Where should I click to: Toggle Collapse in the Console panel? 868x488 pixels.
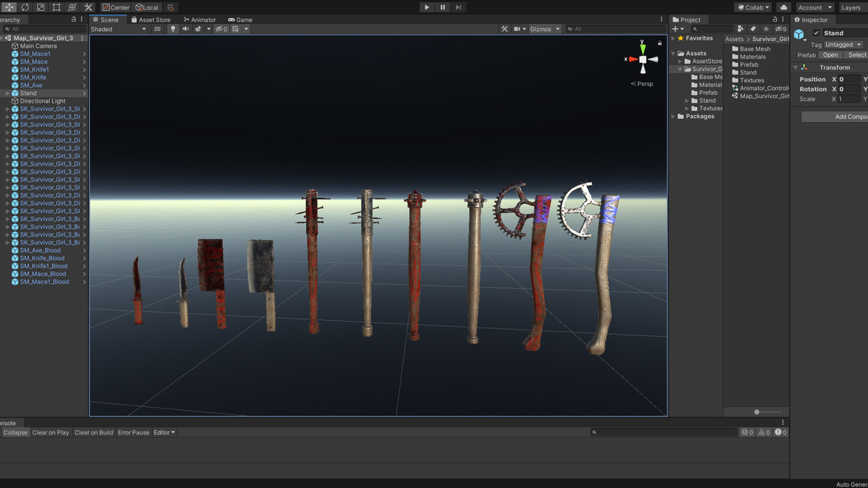[15, 432]
